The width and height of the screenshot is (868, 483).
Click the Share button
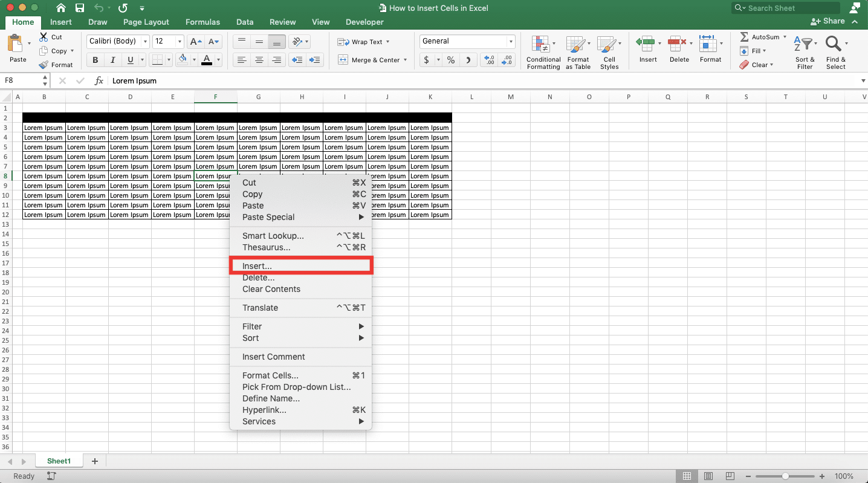(828, 21)
